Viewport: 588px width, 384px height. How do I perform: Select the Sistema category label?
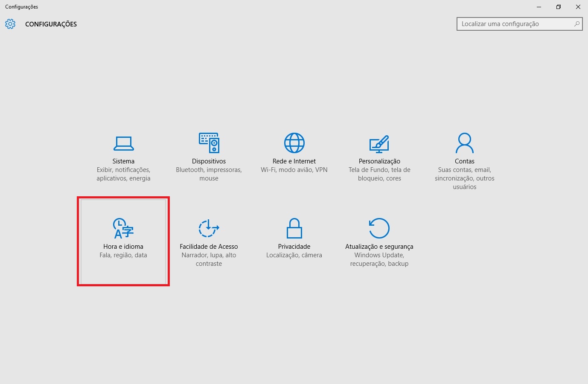123,161
